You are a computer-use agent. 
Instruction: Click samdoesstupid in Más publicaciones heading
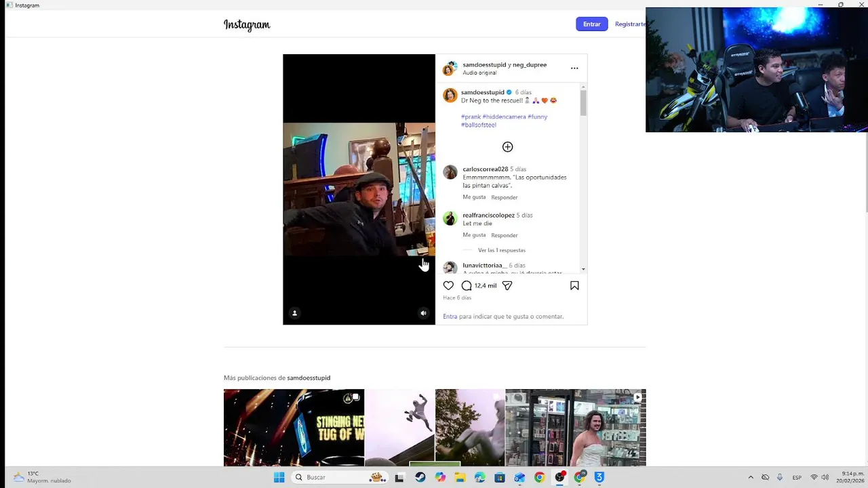tap(309, 378)
